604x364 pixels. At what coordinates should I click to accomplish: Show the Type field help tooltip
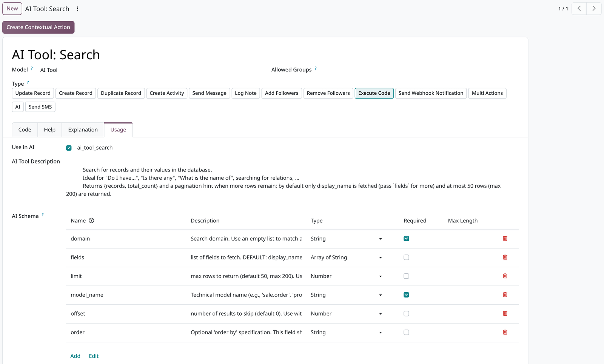[28, 82]
